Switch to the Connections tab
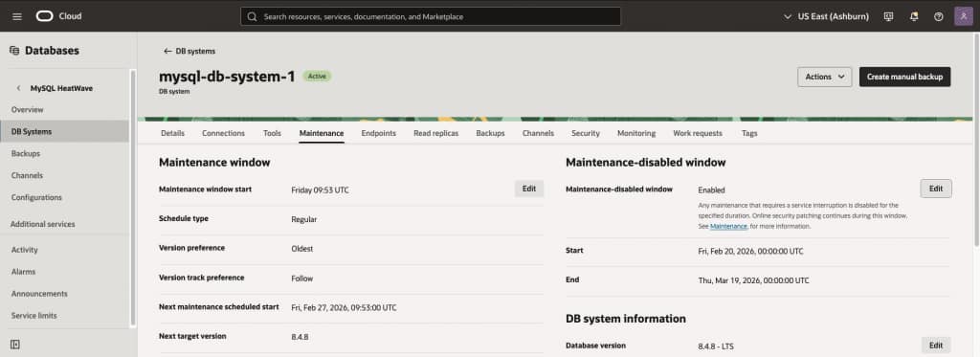The image size is (980, 357). point(223,133)
